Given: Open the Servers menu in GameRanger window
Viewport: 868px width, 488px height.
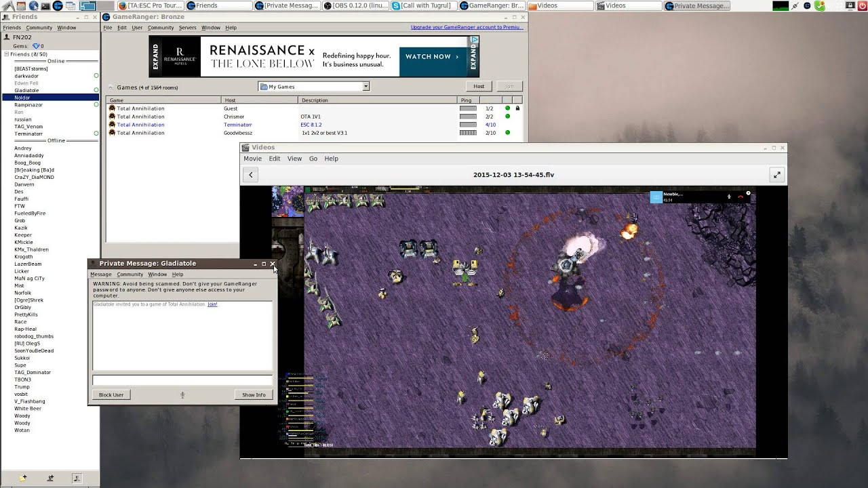Looking at the screenshot, I should click(188, 28).
